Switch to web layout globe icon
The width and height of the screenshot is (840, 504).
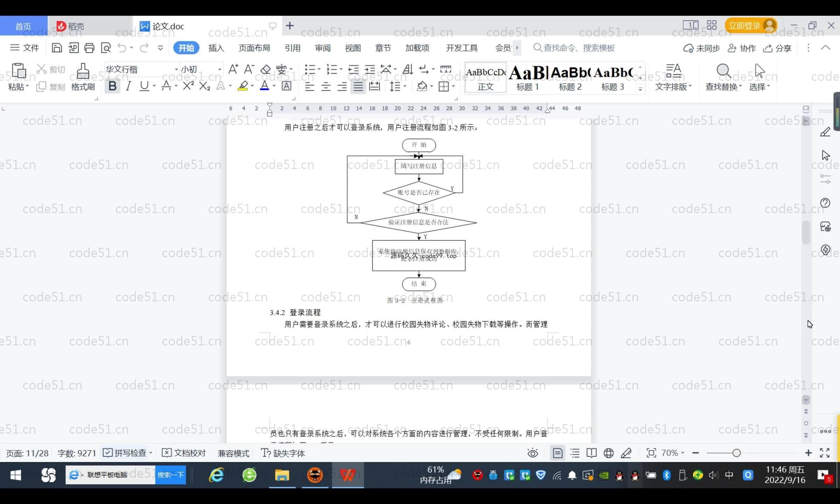[x=609, y=453]
